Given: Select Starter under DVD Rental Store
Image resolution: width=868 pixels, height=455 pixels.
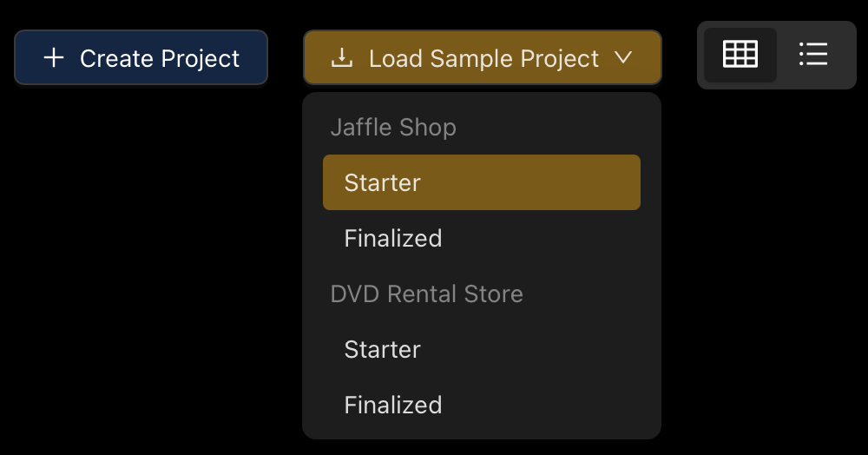Looking at the screenshot, I should pos(482,350).
